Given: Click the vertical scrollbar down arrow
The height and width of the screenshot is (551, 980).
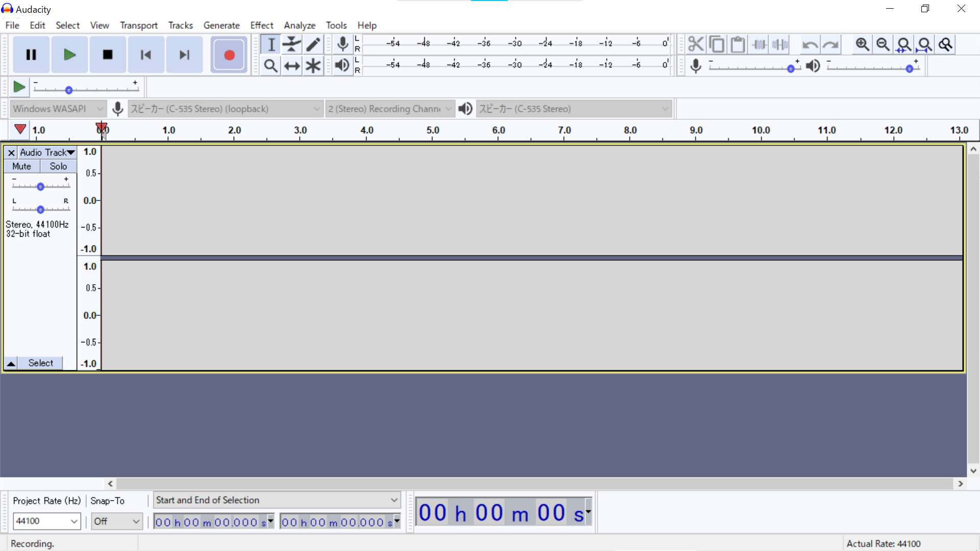Looking at the screenshot, I should [x=973, y=471].
